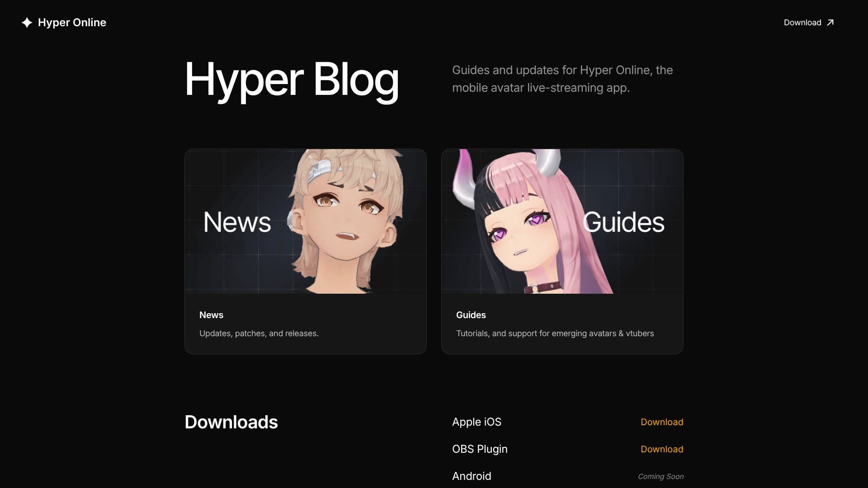Open the Guides card avatar image
This screenshot has width=868, height=488.
click(x=562, y=221)
